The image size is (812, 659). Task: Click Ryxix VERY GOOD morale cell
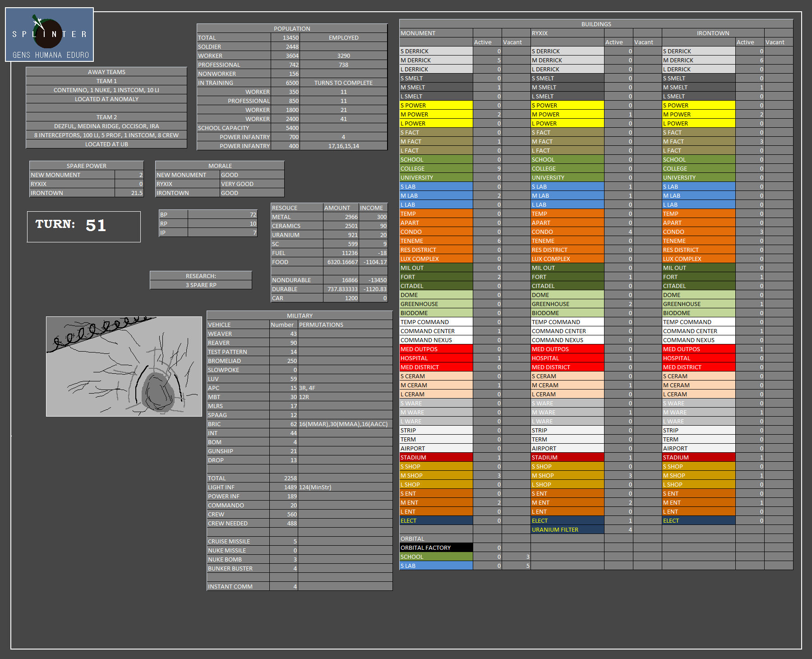tap(252, 184)
